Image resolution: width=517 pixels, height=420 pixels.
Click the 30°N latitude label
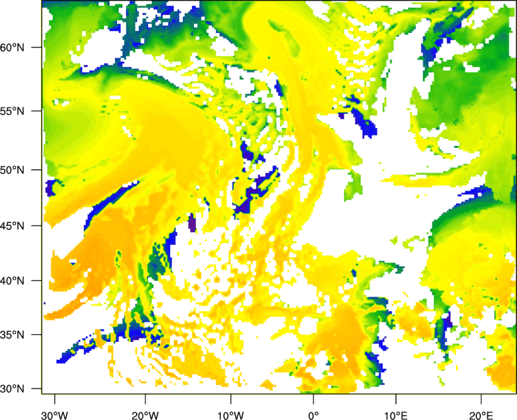(x=12, y=389)
